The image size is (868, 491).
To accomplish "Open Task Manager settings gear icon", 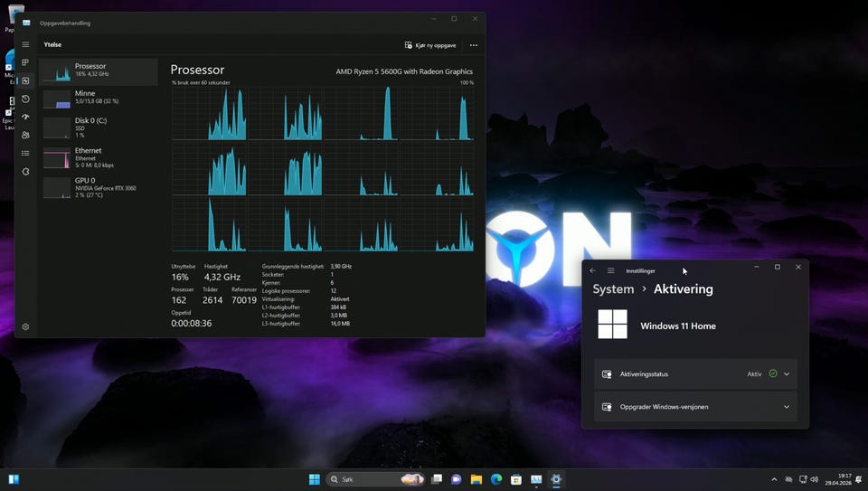I will tap(25, 326).
